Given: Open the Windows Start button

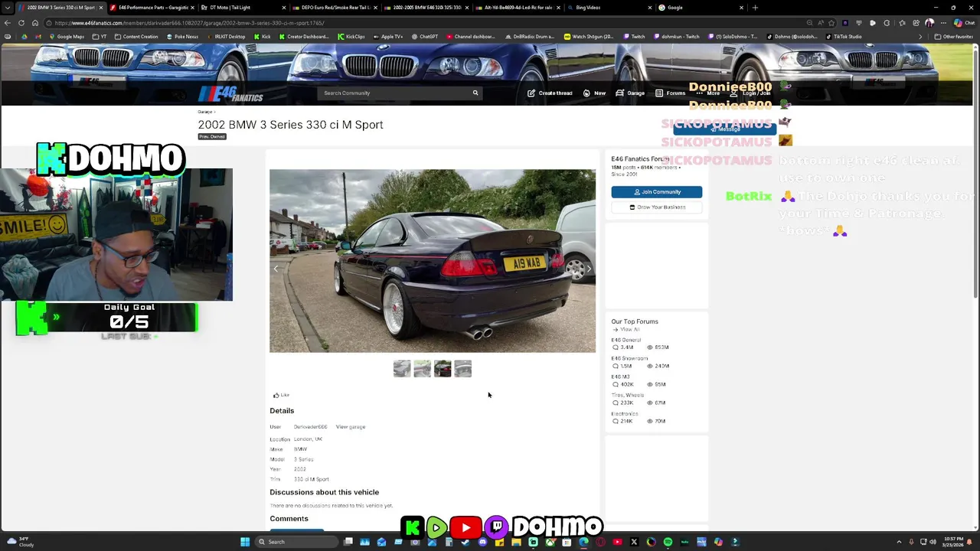Looking at the screenshot, I should 245,542.
